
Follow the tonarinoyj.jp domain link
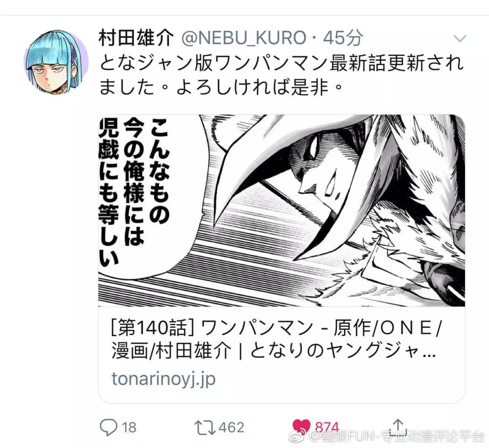click(163, 379)
